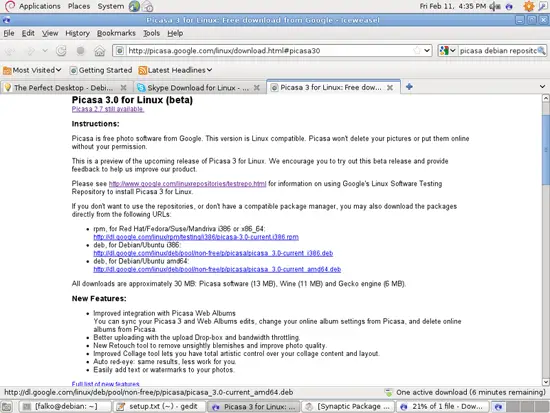Select the Picasa 3 for Linux tab
Viewport: 550px width, 413px height.
330,87
